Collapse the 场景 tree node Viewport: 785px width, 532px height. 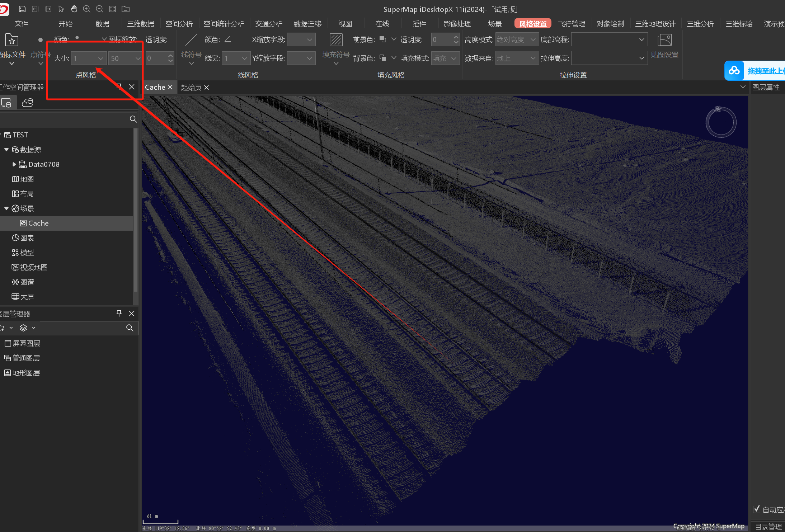tap(6, 208)
